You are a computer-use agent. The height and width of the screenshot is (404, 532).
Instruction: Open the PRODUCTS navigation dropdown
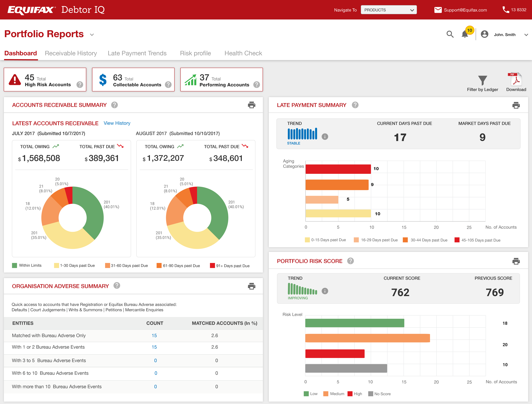click(389, 10)
